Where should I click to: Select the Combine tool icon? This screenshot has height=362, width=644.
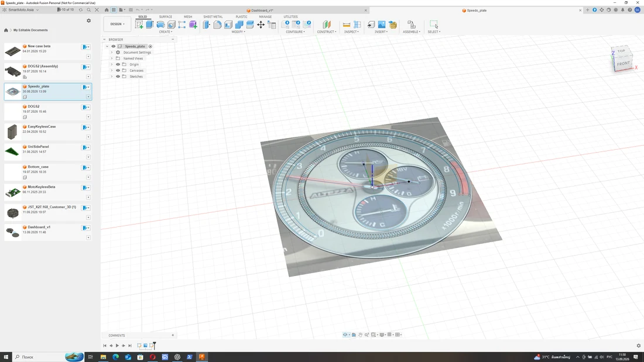[x=239, y=25]
